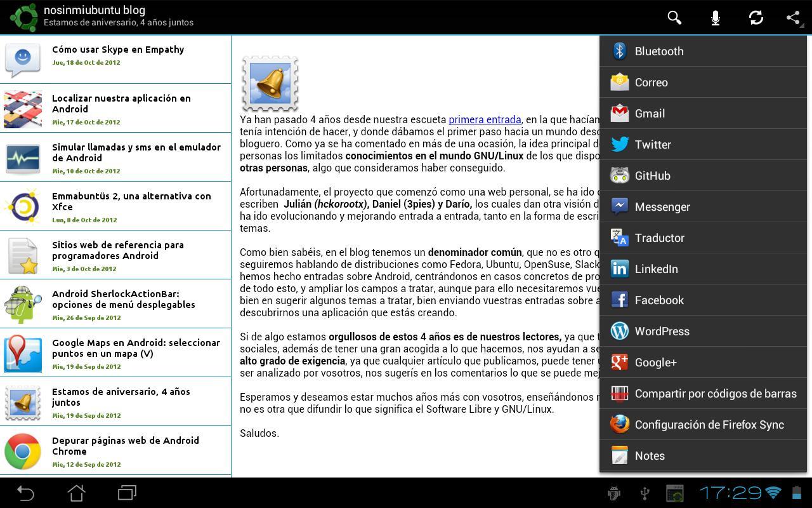Tap the share icon in the action bar
Image resolution: width=812 pixels, height=508 pixels.
794,18
